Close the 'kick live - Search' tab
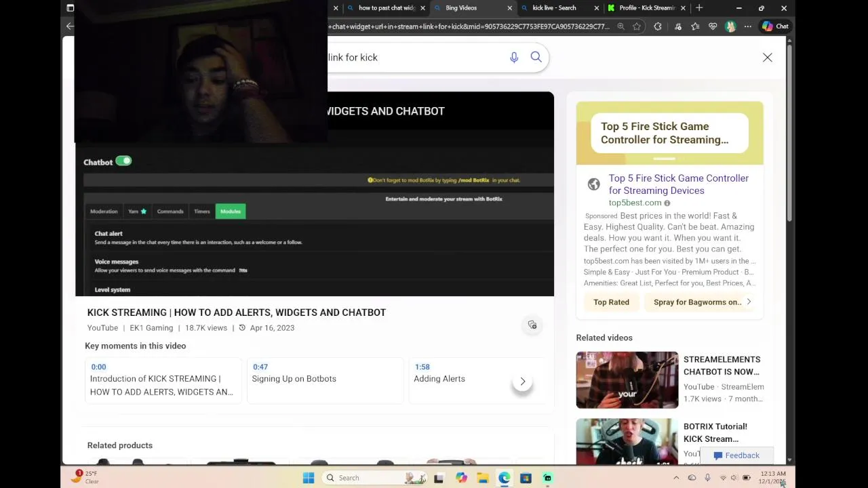Screen dimensions: 868x488 [x=597, y=8]
